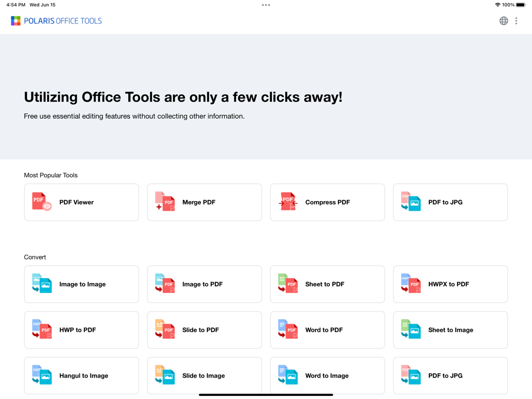Open the Hangul to Image converter
This screenshot has height=399, width=532.
coord(81,376)
